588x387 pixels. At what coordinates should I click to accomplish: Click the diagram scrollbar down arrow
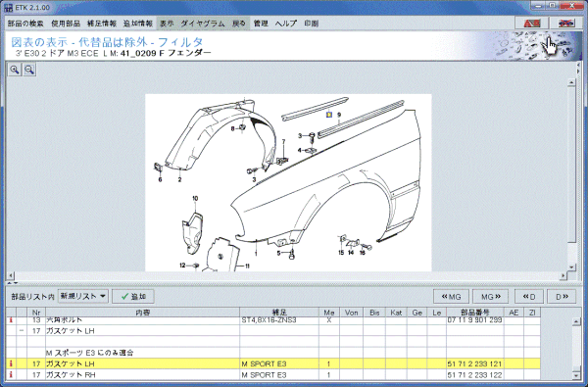coord(571,267)
